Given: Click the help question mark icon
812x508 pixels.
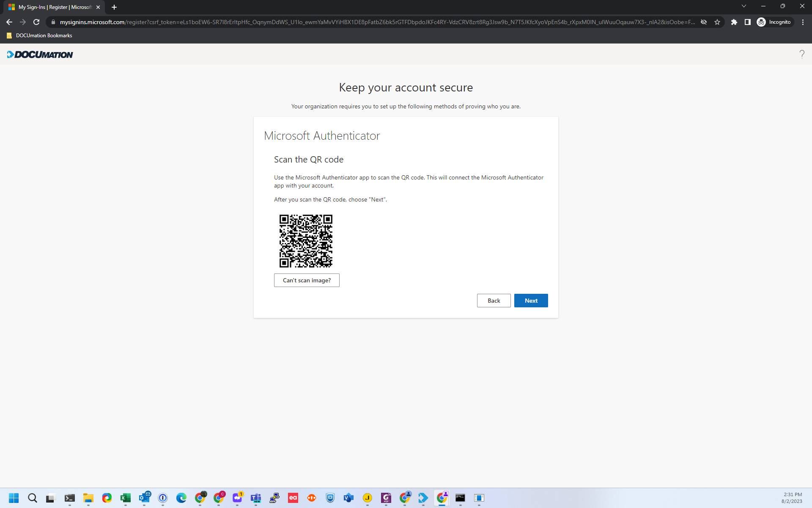Looking at the screenshot, I should 802,54.
